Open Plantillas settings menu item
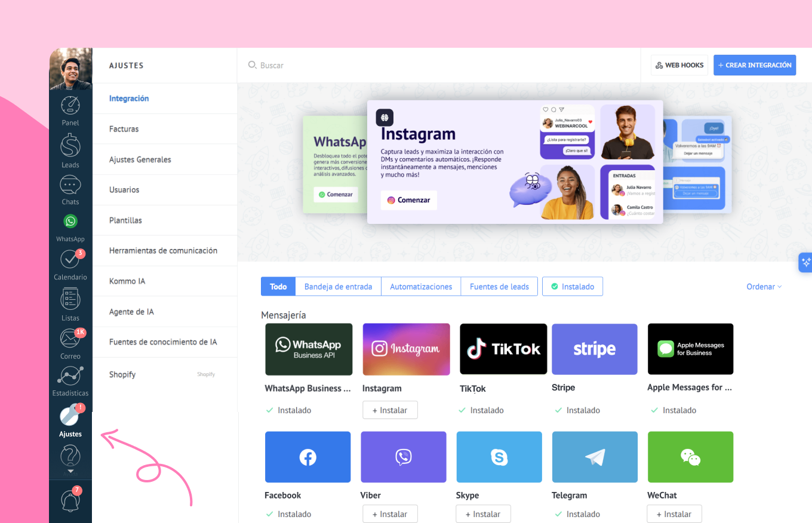This screenshot has width=812, height=523. pyautogui.click(x=165, y=220)
